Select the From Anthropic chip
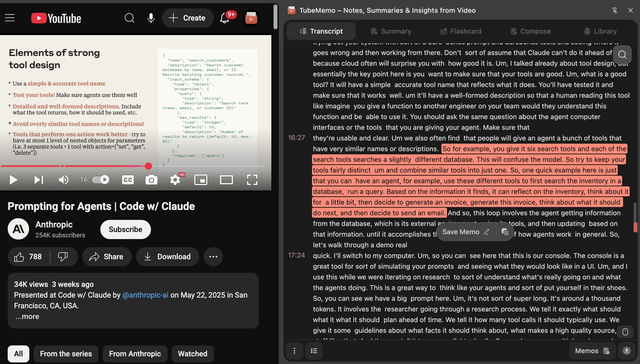The image size is (640, 364). [x=135, y=354]
